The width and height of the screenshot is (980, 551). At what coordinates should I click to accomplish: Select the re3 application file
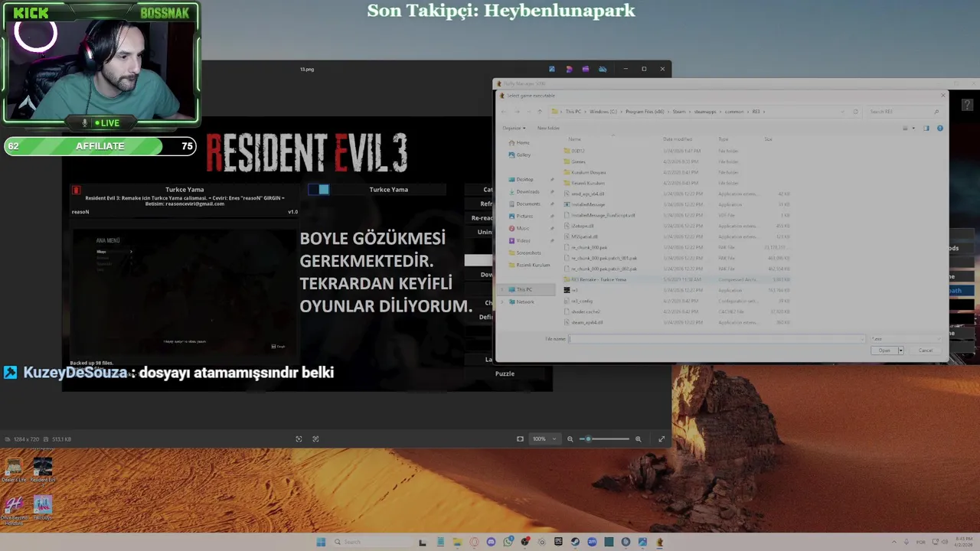(571, 290)
